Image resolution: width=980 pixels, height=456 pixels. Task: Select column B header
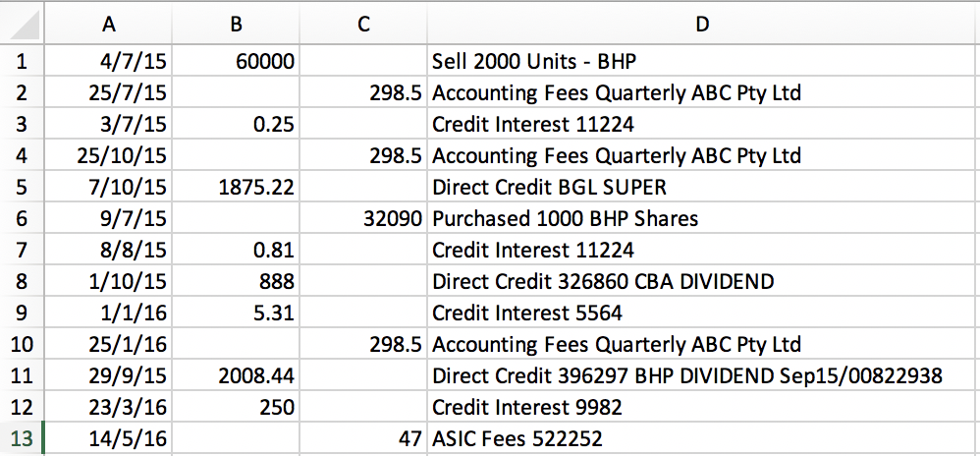click(237, 25)
